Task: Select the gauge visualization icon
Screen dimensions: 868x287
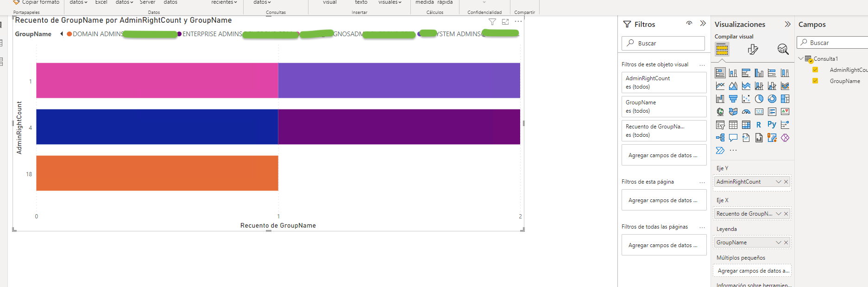Action: coord(746,112)
